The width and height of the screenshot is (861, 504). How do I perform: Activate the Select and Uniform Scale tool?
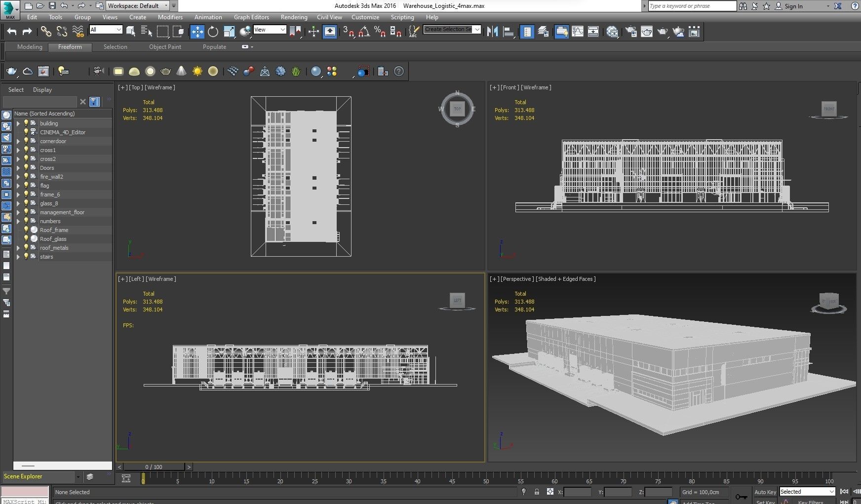(229, 32)
